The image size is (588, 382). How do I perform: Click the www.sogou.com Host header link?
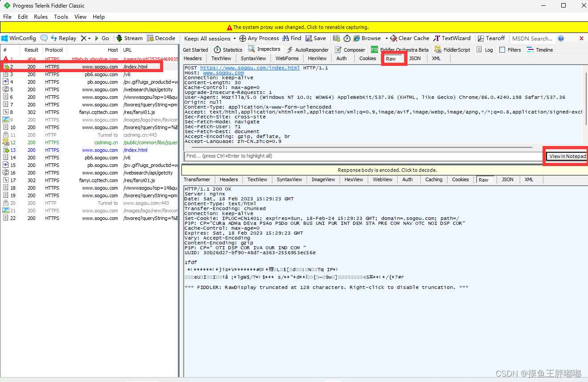[223, 73]
